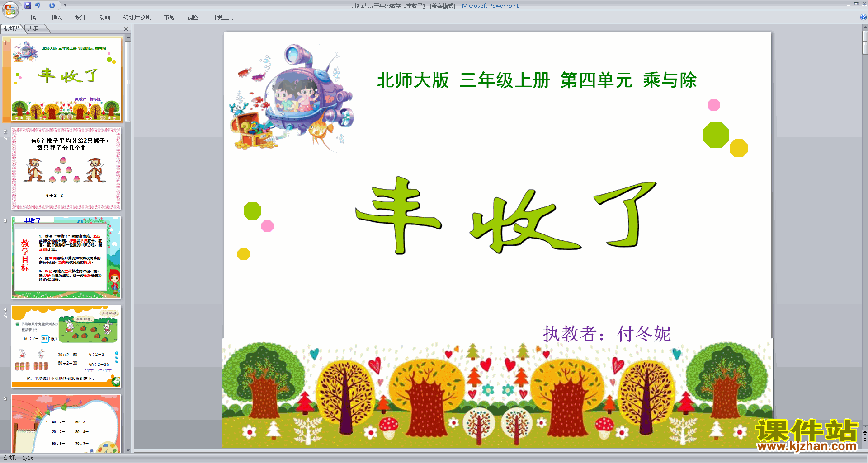Select slide 4 thumbnail with rabbits and carrots
This screenshot has height=463, width=868.
(x=66, y=346)
